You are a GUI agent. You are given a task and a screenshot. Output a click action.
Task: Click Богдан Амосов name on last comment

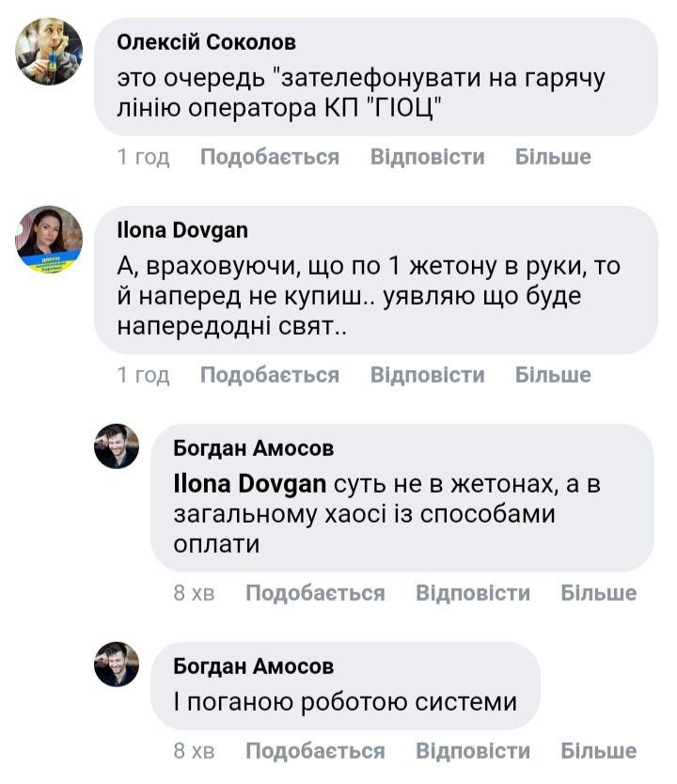click(x=254, y=666)
